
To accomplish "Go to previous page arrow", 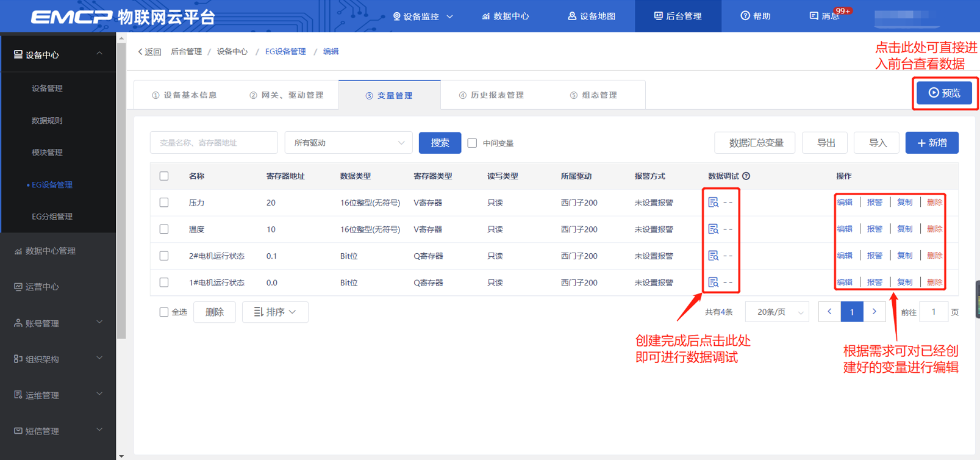I will coord(829,312).
